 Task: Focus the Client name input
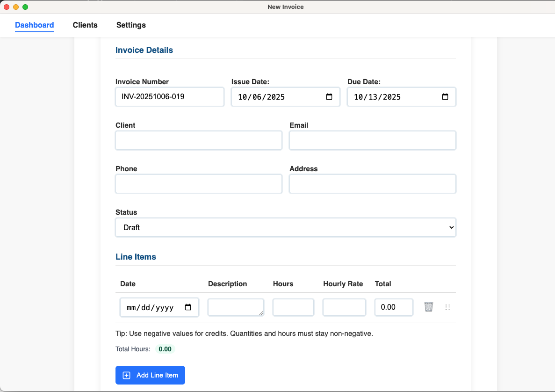(199, 140)
